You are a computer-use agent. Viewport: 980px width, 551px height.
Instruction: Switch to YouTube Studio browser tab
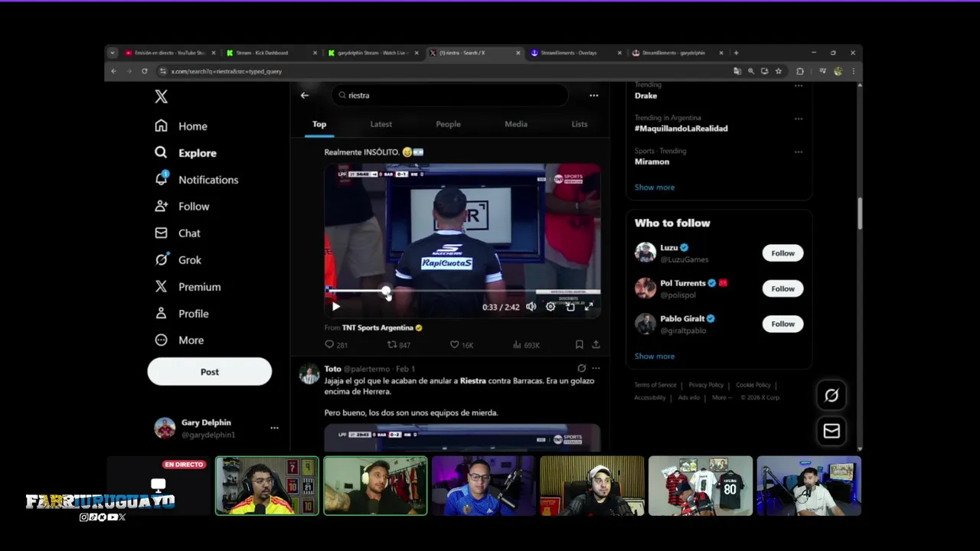point(170,53)
